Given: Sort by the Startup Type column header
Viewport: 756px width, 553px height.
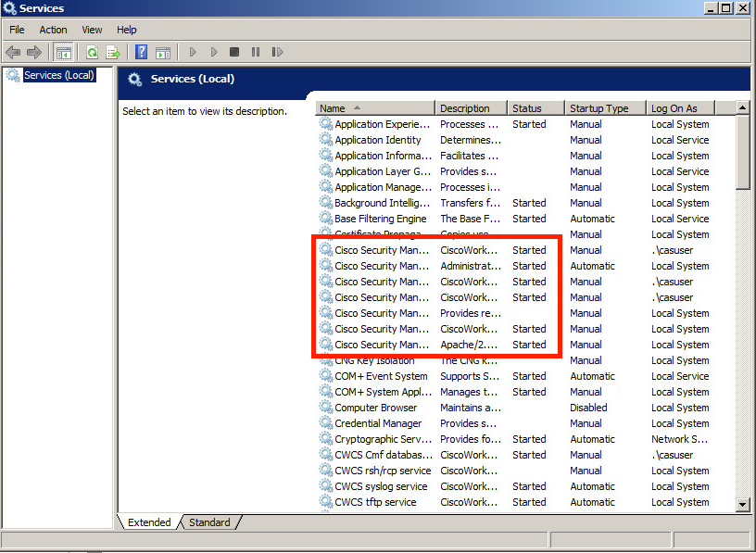Looking at the screenshot, I should pos(605,108).
